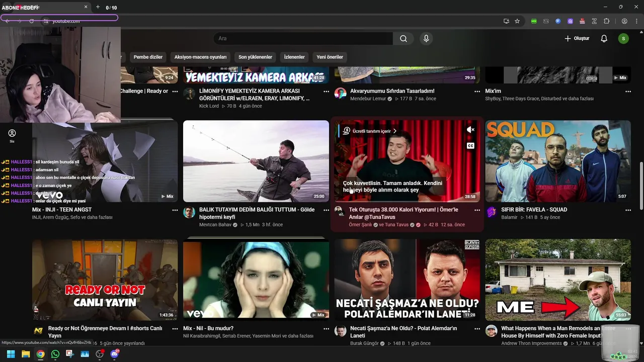
Task: Open more options for Mix - INJI - TEEN ANGST
Action: pos(175,210)
